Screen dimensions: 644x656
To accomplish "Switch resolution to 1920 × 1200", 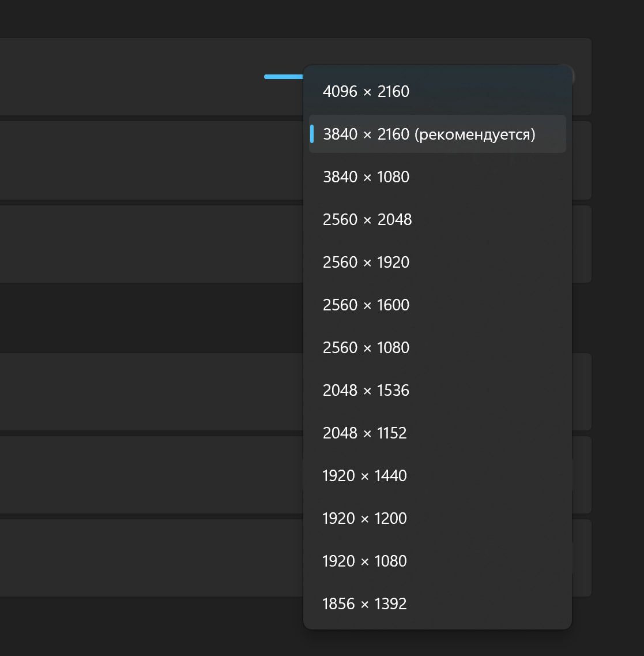I will tap(438, 518).
